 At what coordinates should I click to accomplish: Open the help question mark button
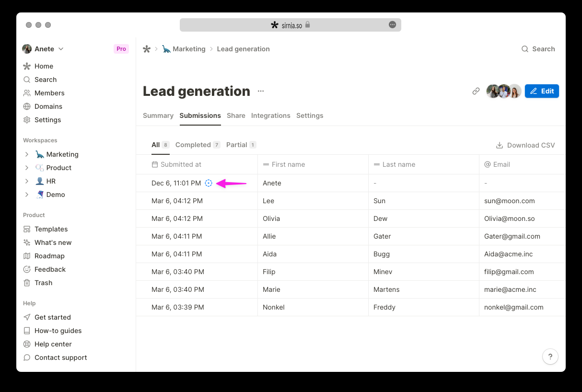click(x=550, y=357)
